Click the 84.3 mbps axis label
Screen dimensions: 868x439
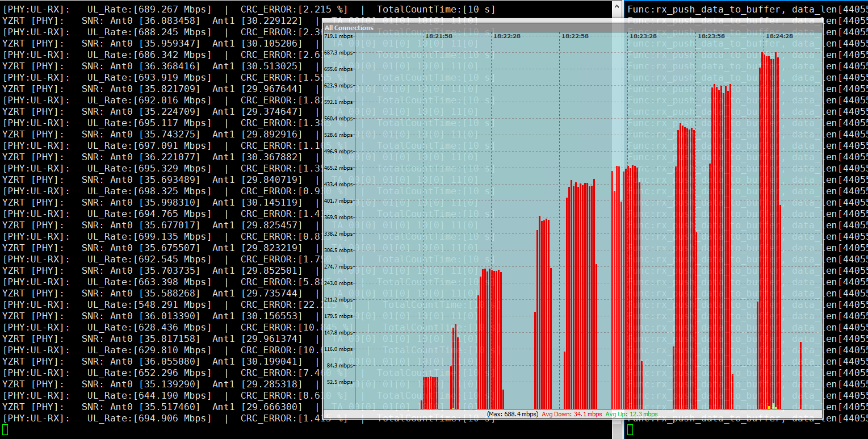pyautogui.click(x=339, y=365)
